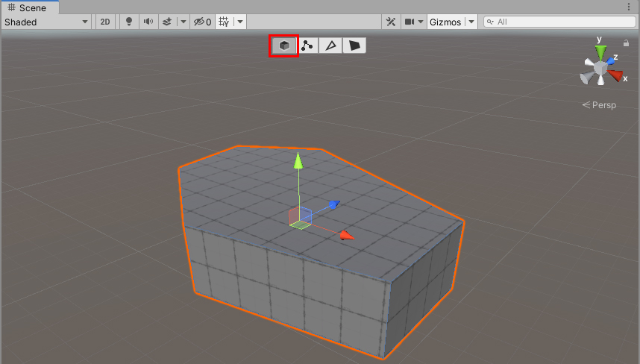The height and width of the screenshot is (364, 640).
Task: Click the Scene tab
Action: (27, 7)
